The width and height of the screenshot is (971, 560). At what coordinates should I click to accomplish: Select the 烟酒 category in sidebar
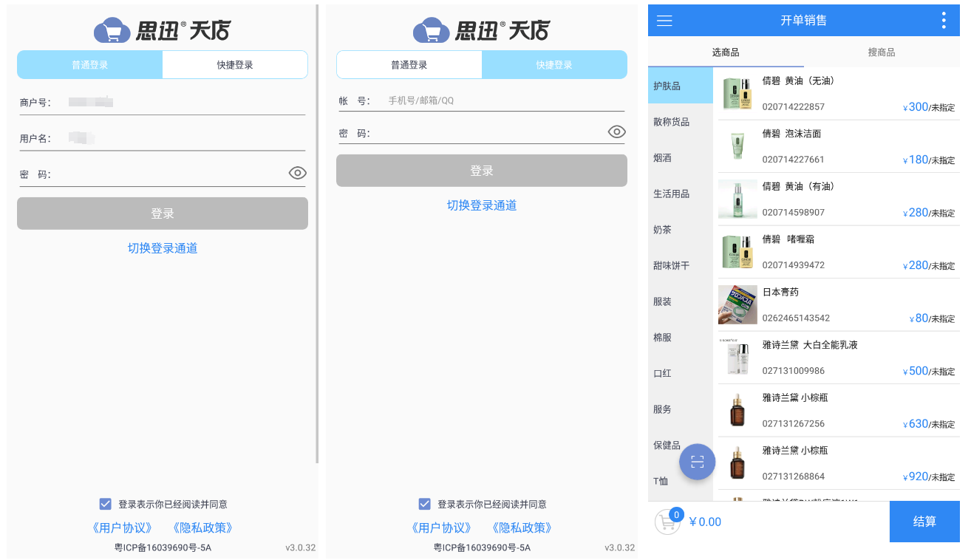point(663,158)
